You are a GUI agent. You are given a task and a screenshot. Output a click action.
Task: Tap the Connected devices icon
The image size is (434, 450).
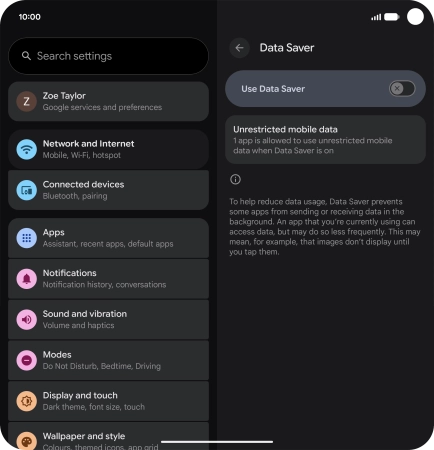(x=26, y=190)
